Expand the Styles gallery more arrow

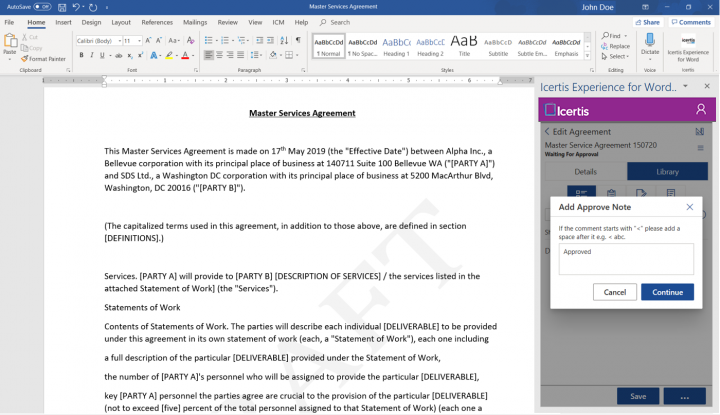click(x=589, y=57)
